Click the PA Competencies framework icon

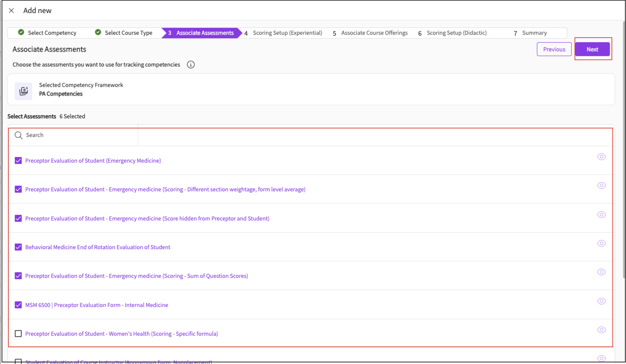23,91
